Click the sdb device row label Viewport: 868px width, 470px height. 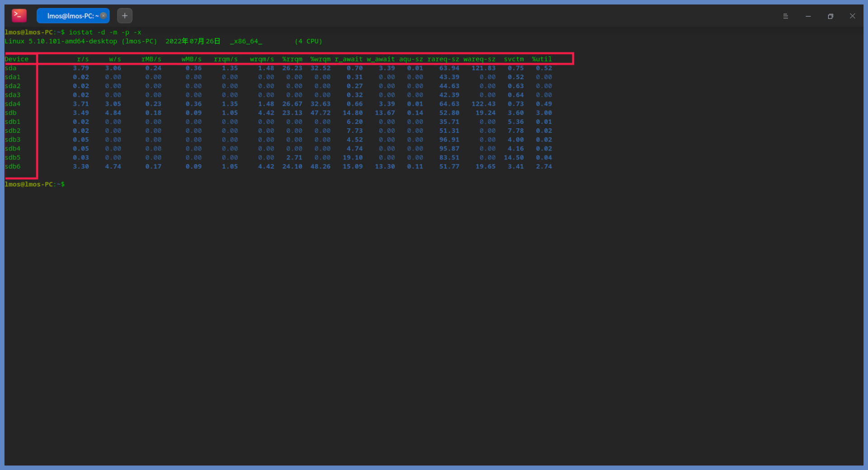[11, 113]
